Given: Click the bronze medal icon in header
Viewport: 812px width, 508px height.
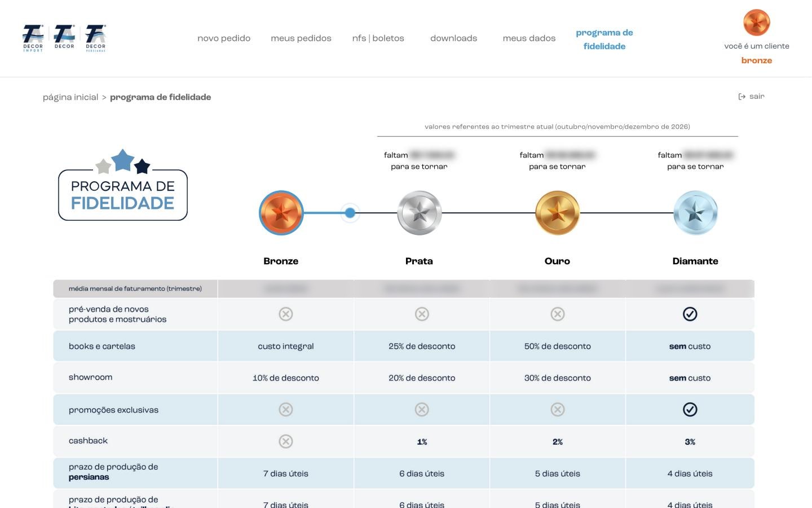Looking at the screenshot, I should (756, 23).
